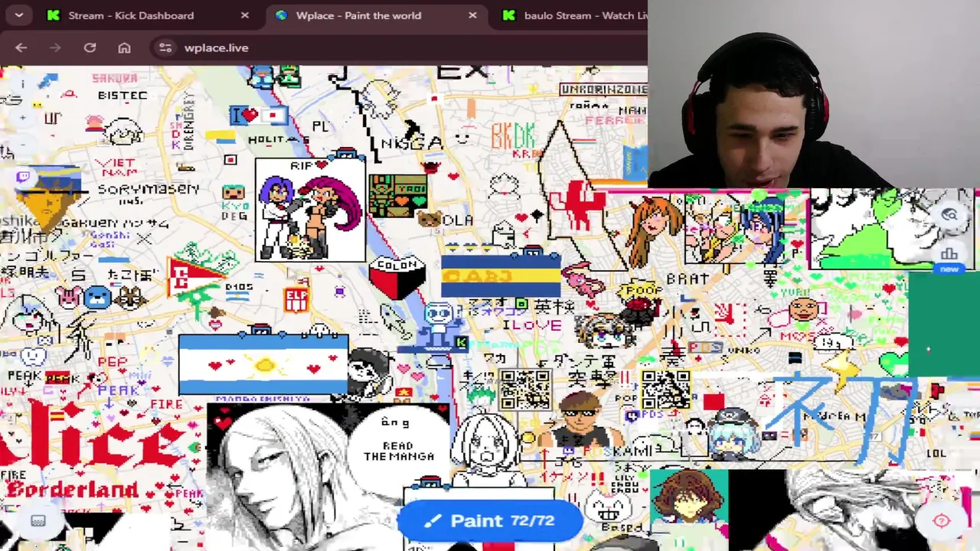Open the leaderboard bar-chart button
This screenshot has height=551, width=980.
coord(949,253)
